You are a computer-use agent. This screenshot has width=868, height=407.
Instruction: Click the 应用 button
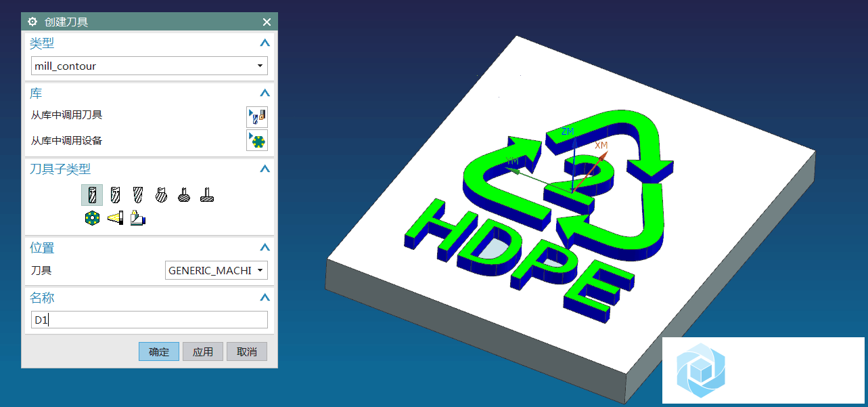[x=203, y=351]
